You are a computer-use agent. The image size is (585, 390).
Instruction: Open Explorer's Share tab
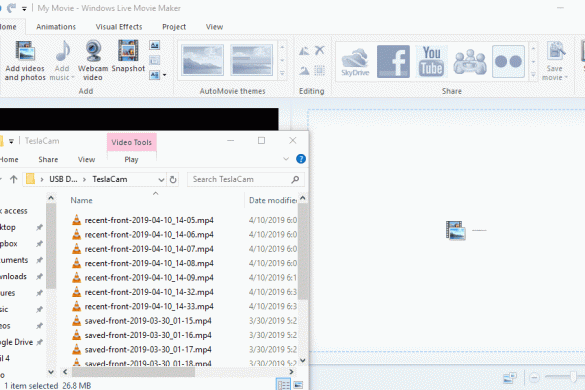48,159
